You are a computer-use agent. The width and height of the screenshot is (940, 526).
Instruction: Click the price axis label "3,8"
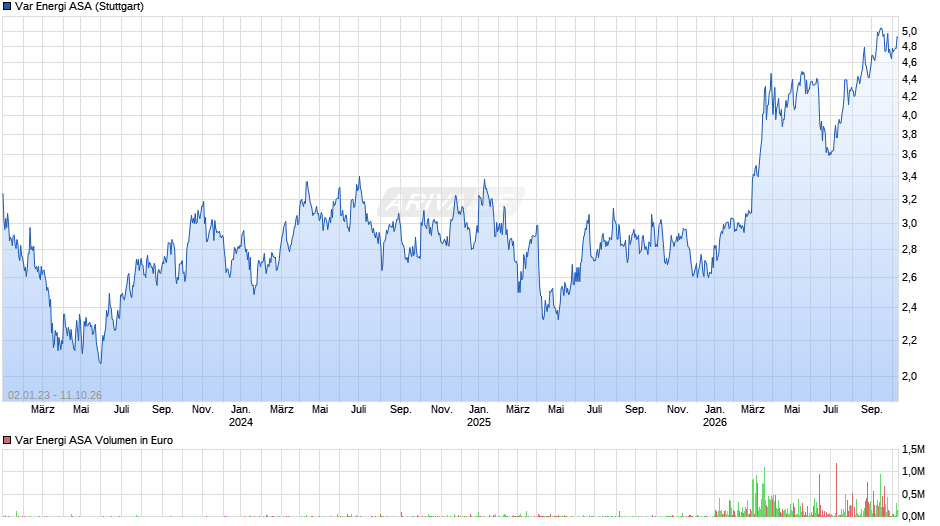click(x=909, y=134)
